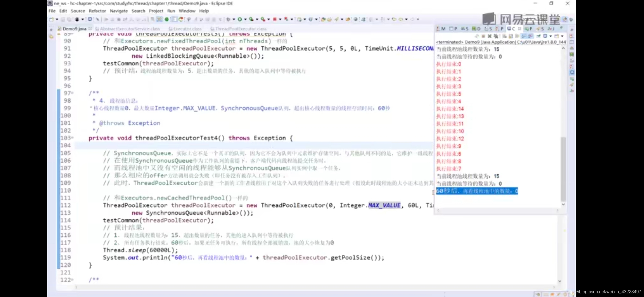Open the External Tools dropdown arrow
The image size is (644, 297).
(x=269, y=19)
